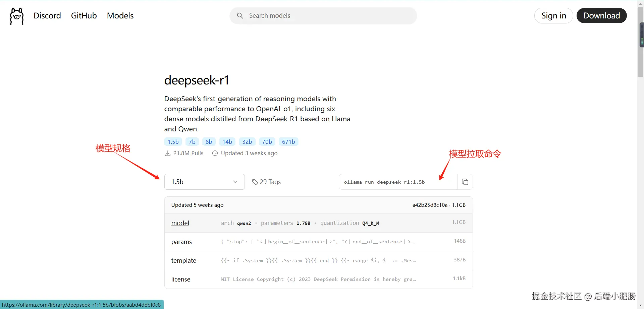This screenshot has height=309, width=644.
Task: Click the quantization Q4_K_M value
Action: pyautogui.click(x=371, y=223)
